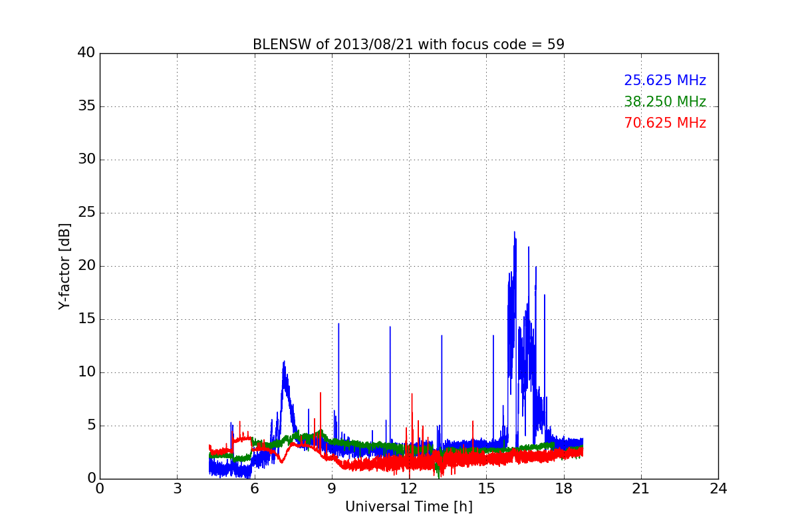Click the x-axis tick label 9

332,489
